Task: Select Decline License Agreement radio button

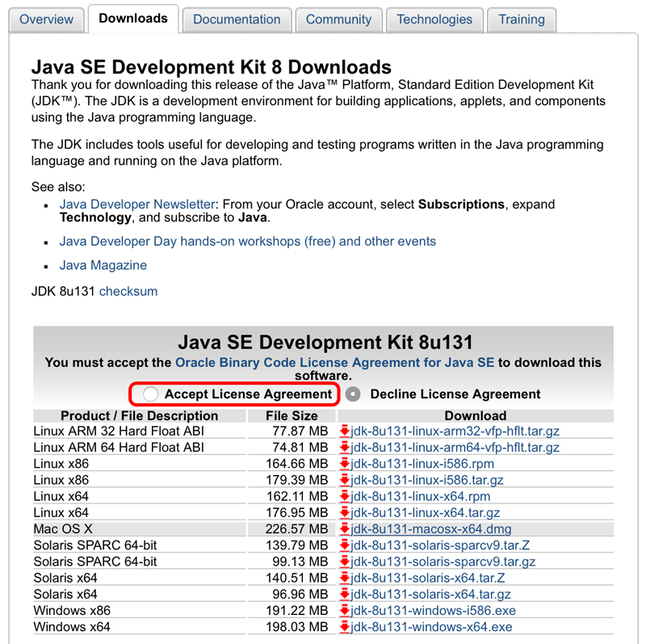Action: [353, 394]
